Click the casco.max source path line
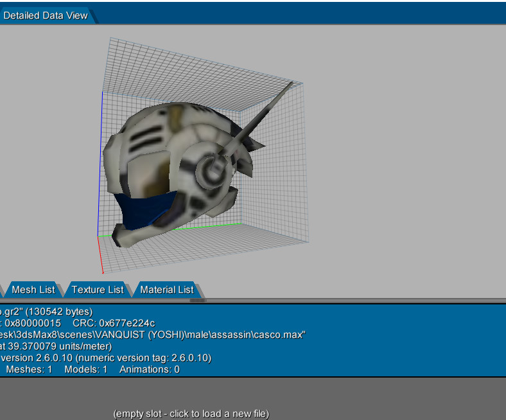 coord(153,335)
